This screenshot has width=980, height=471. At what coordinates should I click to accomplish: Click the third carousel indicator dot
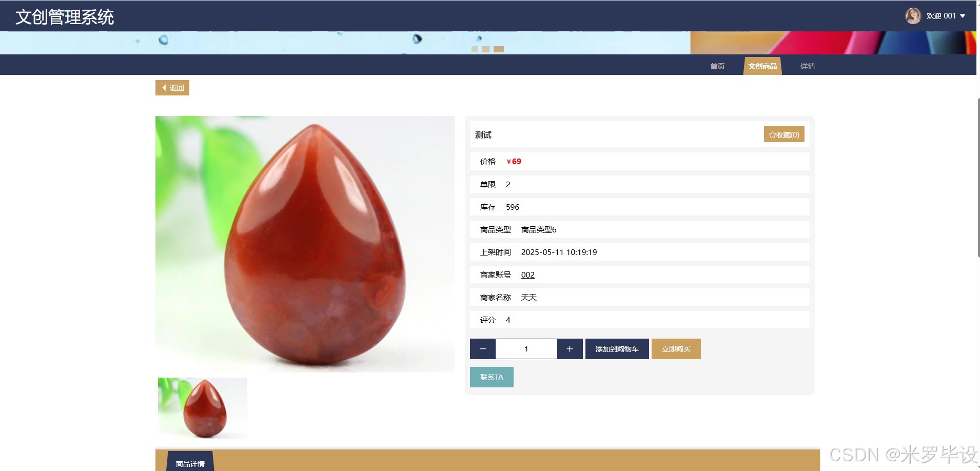click(x=499, y=49)
